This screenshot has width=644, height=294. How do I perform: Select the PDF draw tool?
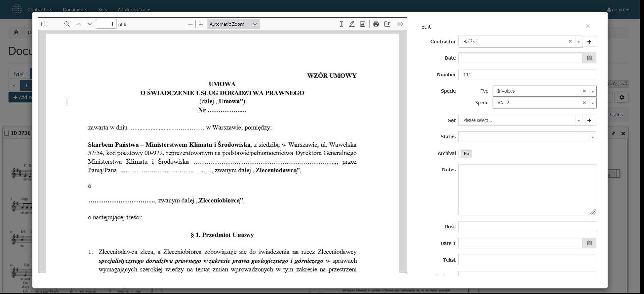[352, 24]
